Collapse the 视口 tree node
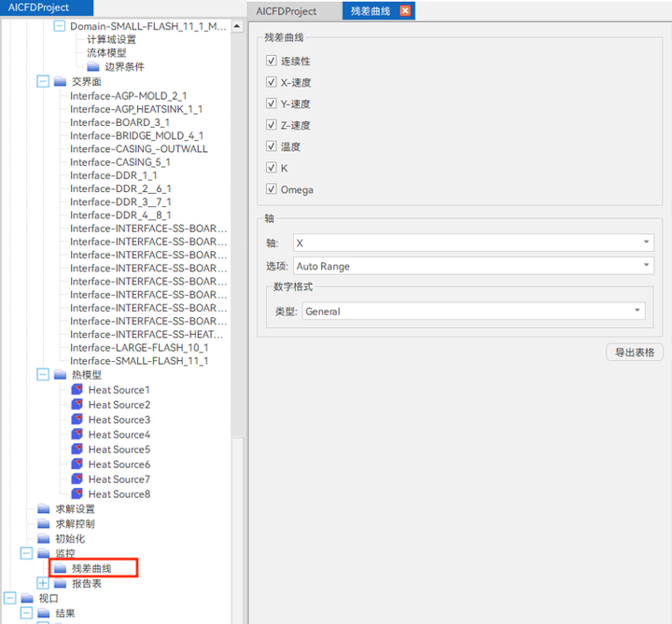The width and height of the screenshot is (672, 624). click(10, 598)
